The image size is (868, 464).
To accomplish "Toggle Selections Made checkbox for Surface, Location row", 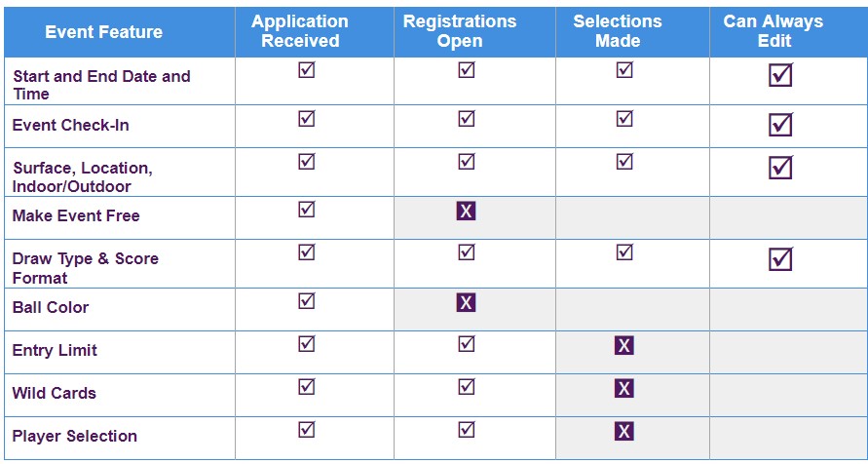I will pos(624,161).
